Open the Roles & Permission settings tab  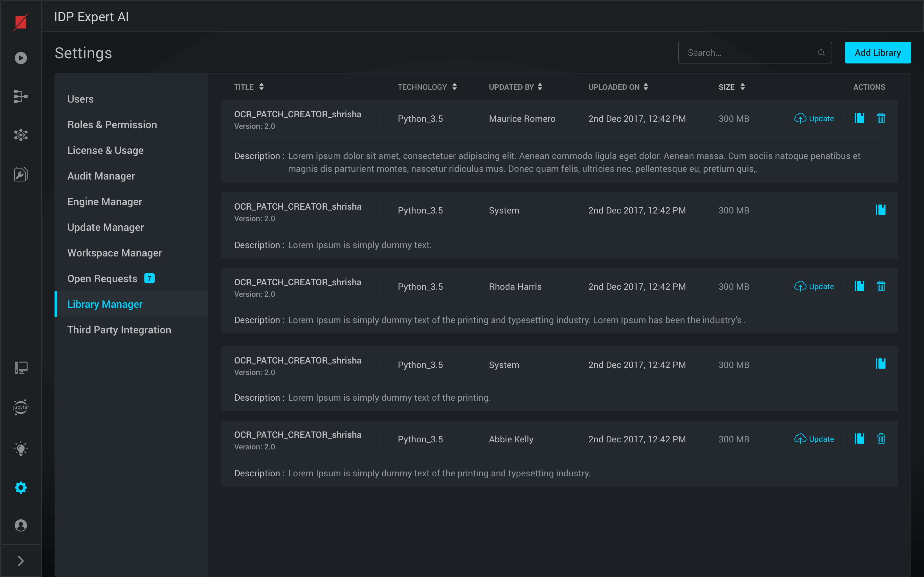coord(112,125)
